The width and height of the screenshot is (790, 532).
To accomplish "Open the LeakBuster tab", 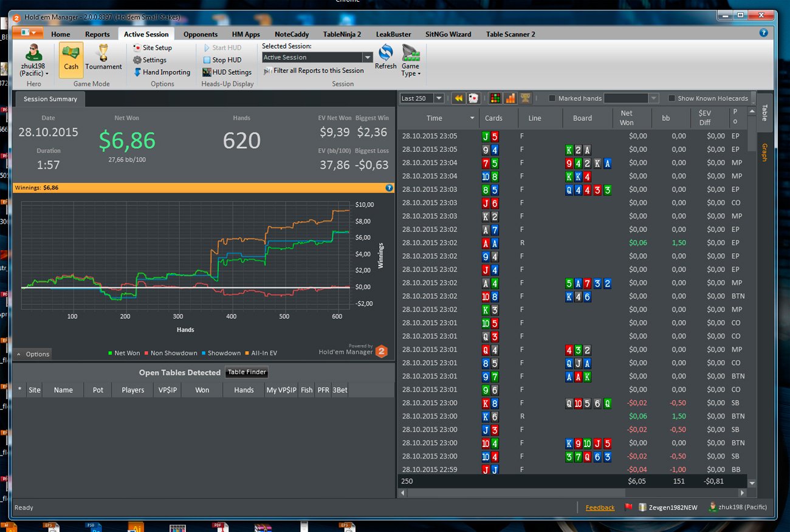I will pos(393,34).
